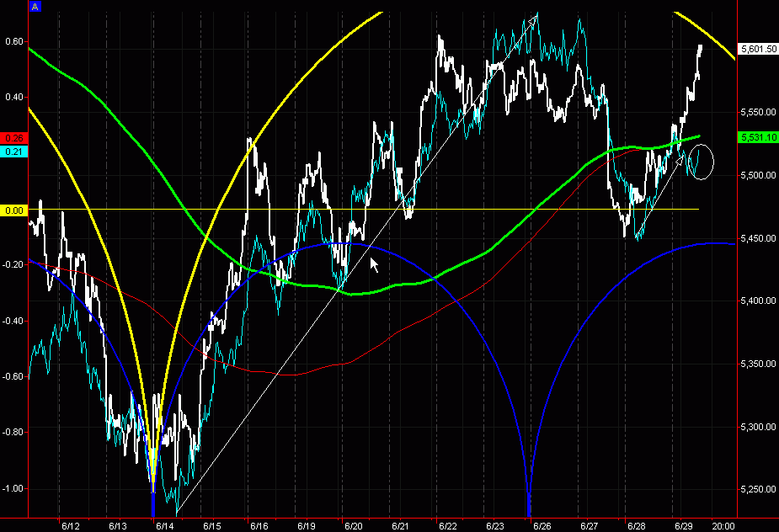Click the 5,350.00 price axis label
The image size is (779, 532).
tap(758, 364)
